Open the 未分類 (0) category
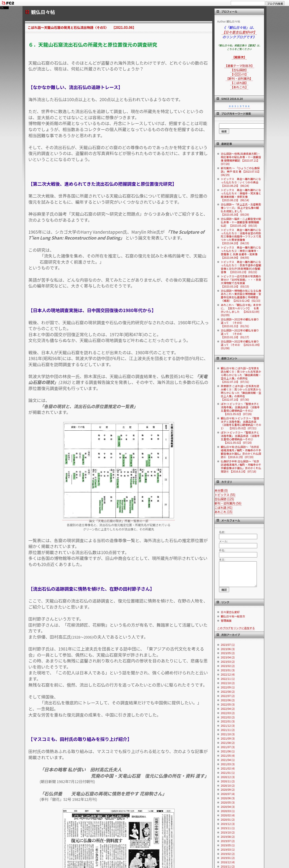This screenshot has width=289, height=868. coord(221,491)
